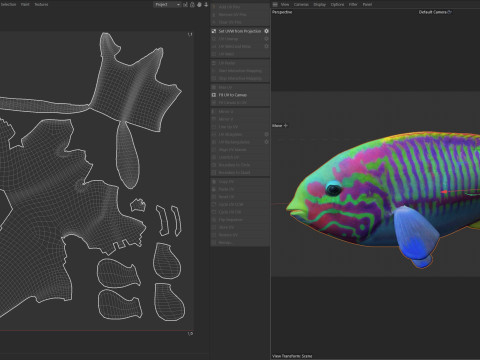Click the fish's eye in the viewport
The width and height of the screenshot is (480, 360).
(x=333, y=189)
